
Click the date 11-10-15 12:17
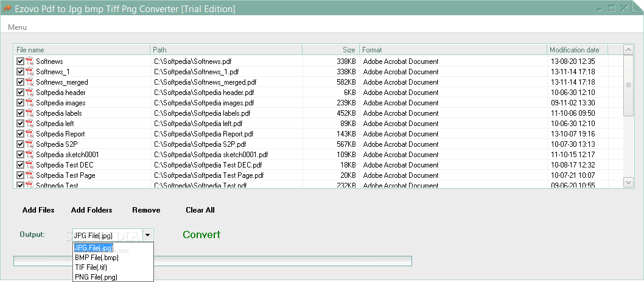coord(573,155)
